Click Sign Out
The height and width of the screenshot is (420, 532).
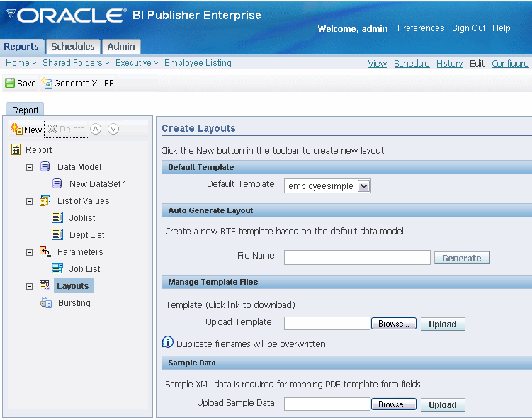(468, 28)
